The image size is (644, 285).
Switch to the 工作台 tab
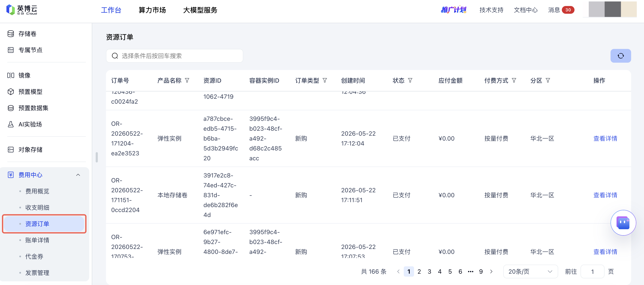pyautogui.click(x=111, y=10)
